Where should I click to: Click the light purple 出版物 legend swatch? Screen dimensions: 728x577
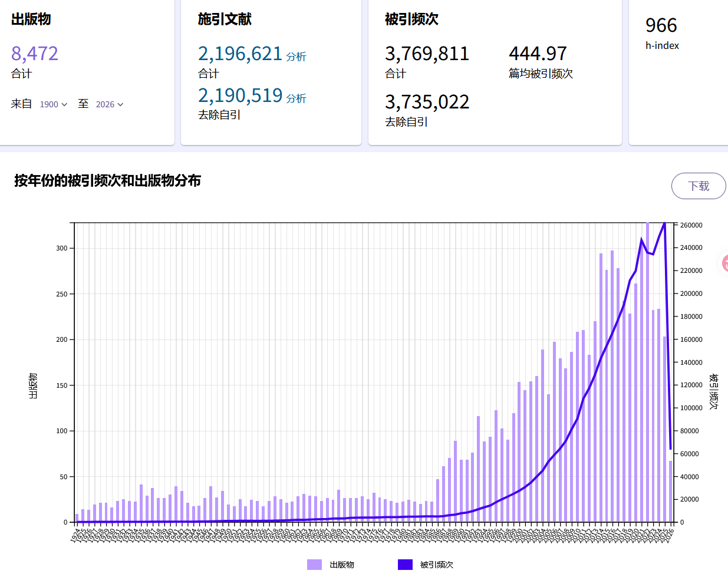[314, 565]
